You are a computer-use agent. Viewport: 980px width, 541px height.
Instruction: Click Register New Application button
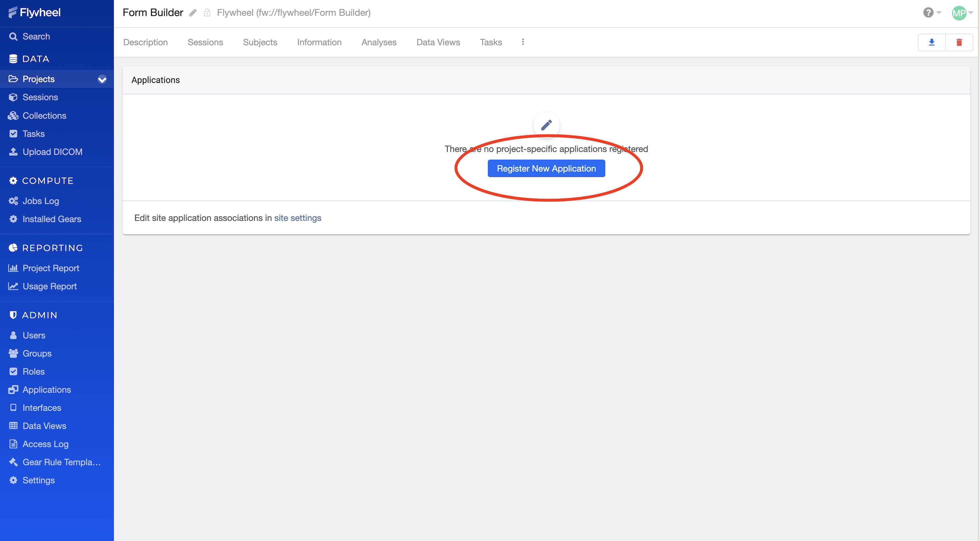click(x=546, y=168)
